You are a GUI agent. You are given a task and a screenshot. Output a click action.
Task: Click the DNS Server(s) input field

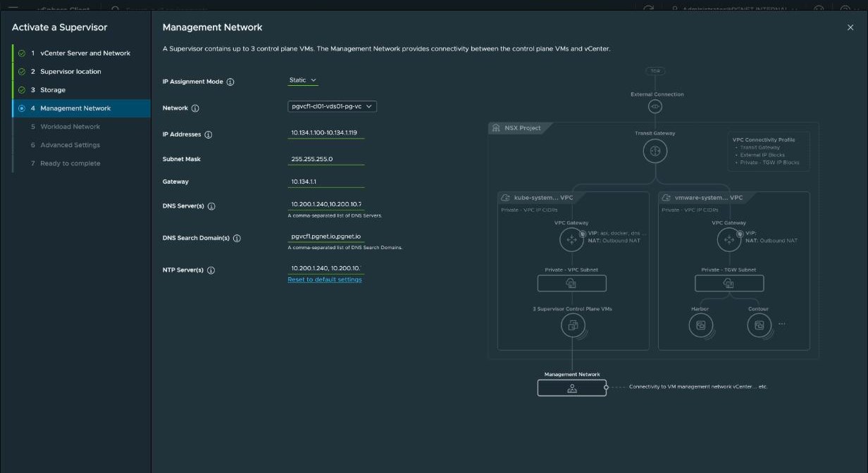coord(326,204)
